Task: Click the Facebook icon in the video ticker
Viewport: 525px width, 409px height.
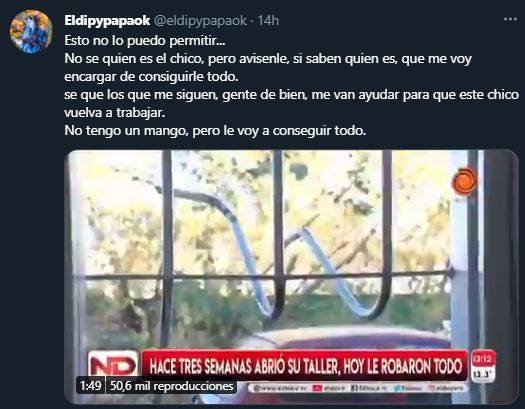Action: click(x=354, y=388)
